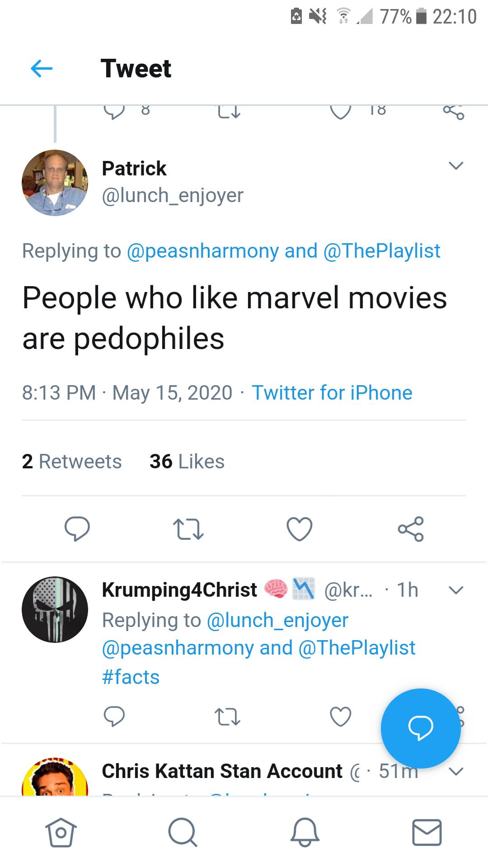Open options for Krumping4Christ's reply
Image resolution: width=488 pixels, height=868 pixels.
[456, 590]
